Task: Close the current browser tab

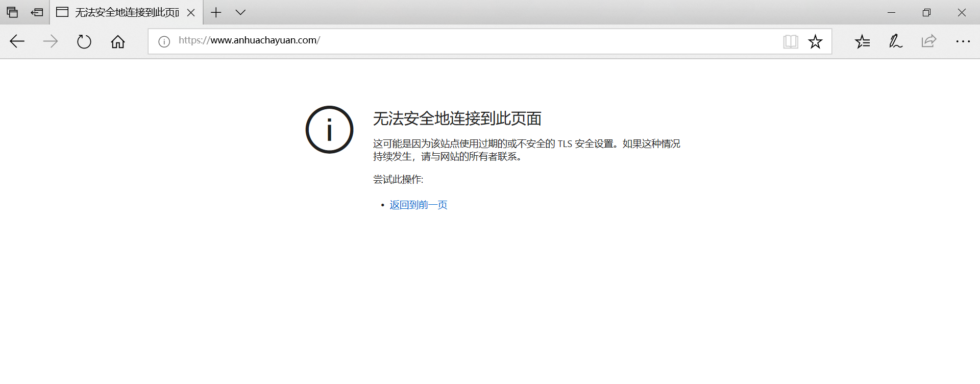Action: tap(191, 13)
